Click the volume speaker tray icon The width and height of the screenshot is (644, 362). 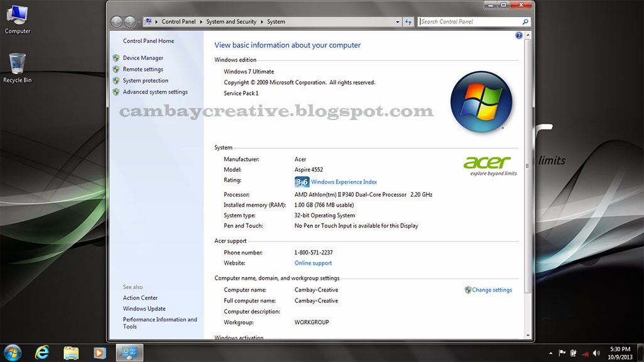click(596, 353)
